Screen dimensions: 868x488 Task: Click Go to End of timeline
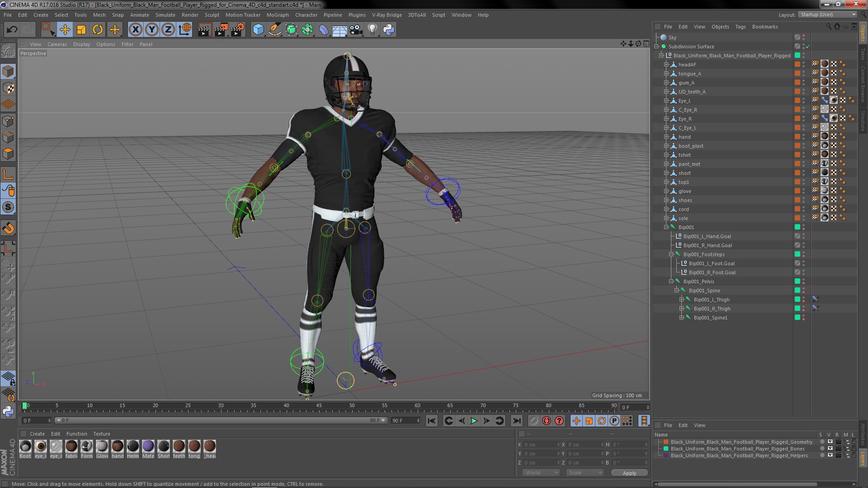point(516,421)
